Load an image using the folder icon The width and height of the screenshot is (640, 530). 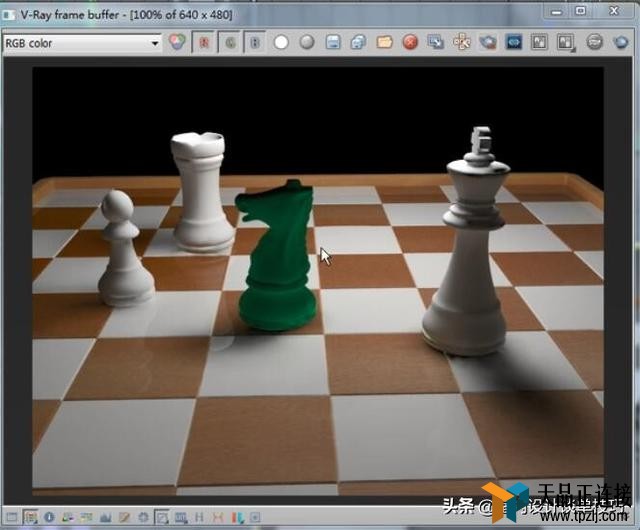[x=384, y=42]
